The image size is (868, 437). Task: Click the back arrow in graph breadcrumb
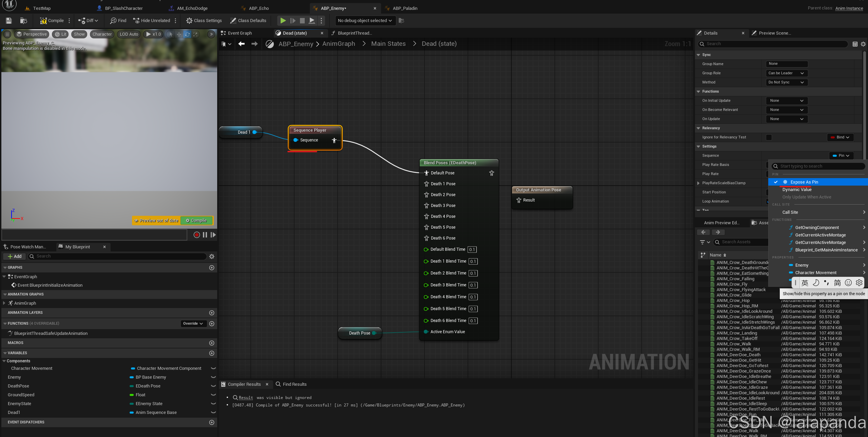241,44
